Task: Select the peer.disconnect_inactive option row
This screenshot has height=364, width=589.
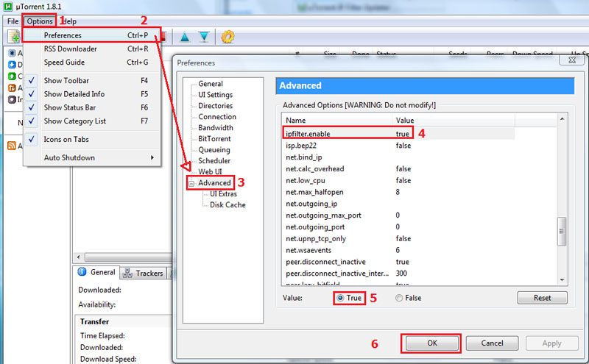Action: click(398, 262)
